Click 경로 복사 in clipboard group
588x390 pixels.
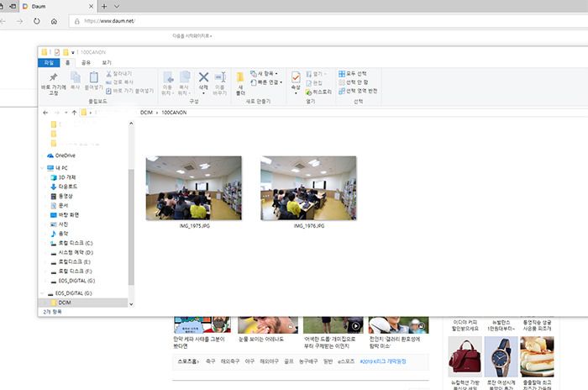[119, 82]
